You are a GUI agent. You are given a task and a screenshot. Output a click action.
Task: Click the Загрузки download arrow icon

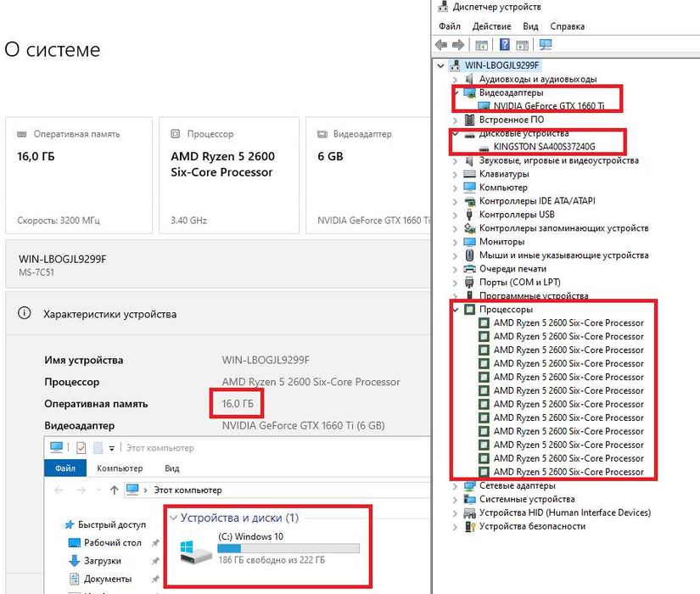coord(74,561)
